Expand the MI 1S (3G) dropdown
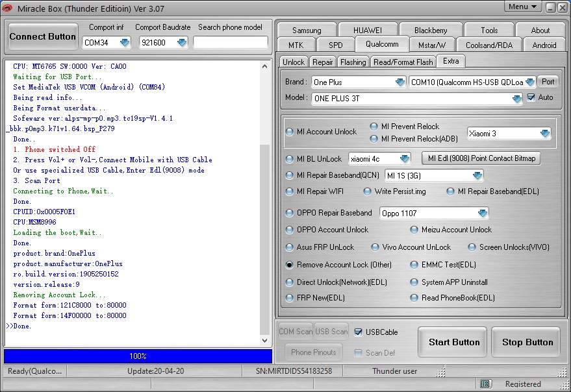The image size is (571, 392). point(477,176)
